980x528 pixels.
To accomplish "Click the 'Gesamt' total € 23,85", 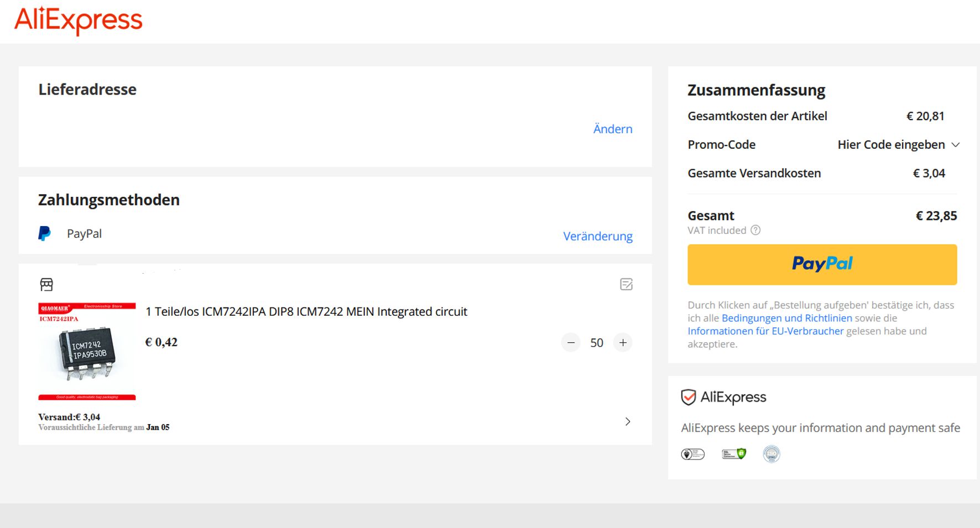I will 936,216.
